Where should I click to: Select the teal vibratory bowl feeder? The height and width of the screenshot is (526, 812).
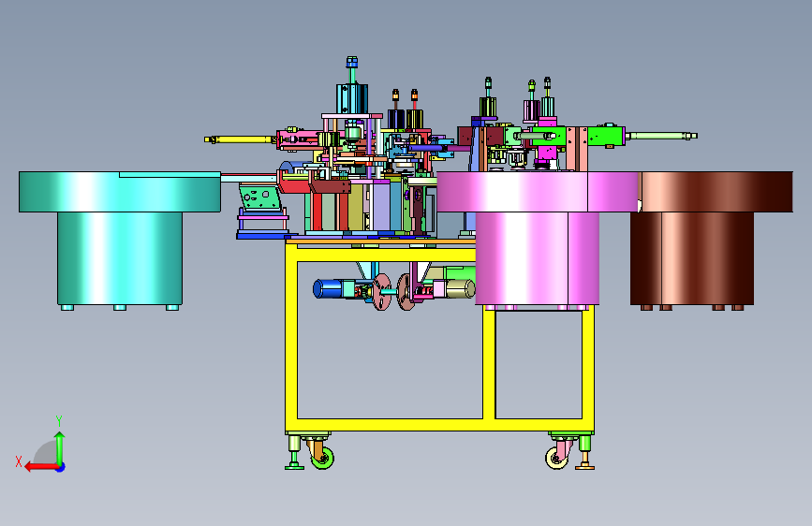(120, 241)
